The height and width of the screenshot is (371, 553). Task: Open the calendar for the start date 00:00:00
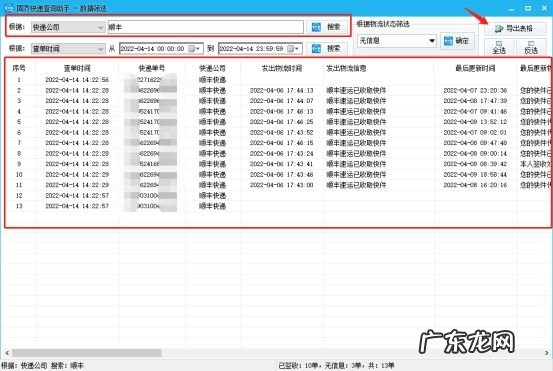coord(194,49)
